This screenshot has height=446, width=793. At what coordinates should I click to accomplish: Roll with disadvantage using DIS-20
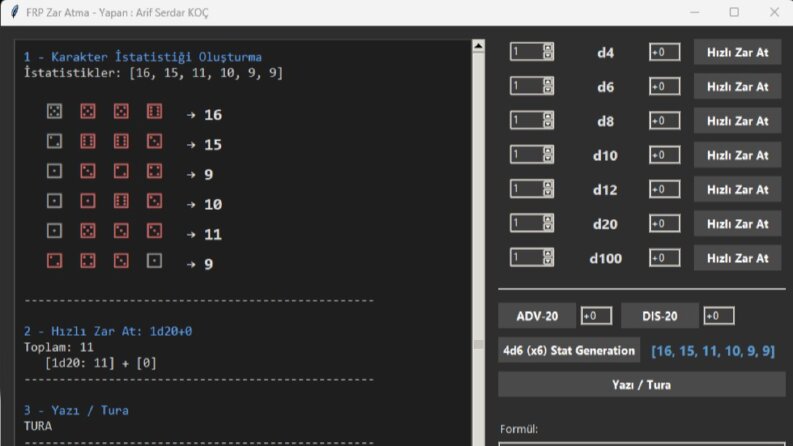click(659, 316)
